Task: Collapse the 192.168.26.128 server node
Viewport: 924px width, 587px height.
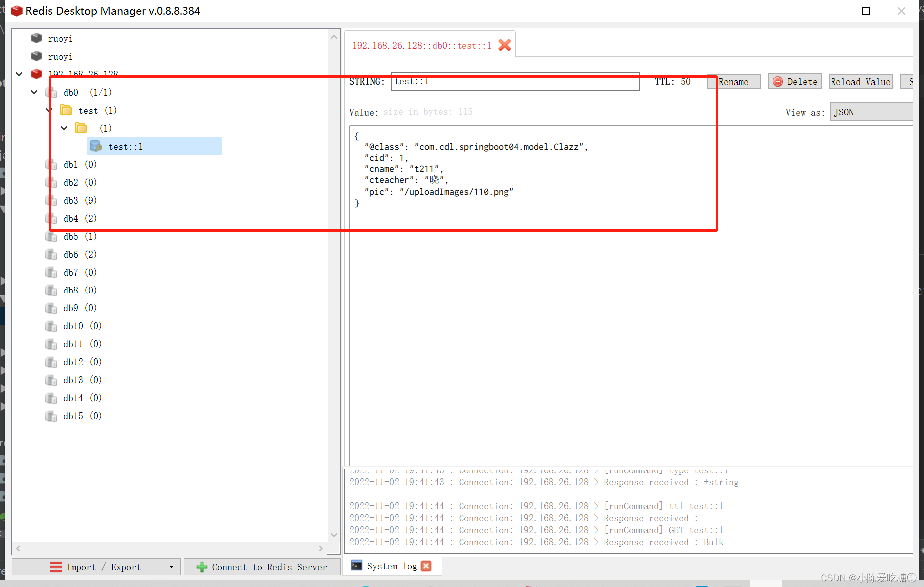Action: [x=19, y=74]
